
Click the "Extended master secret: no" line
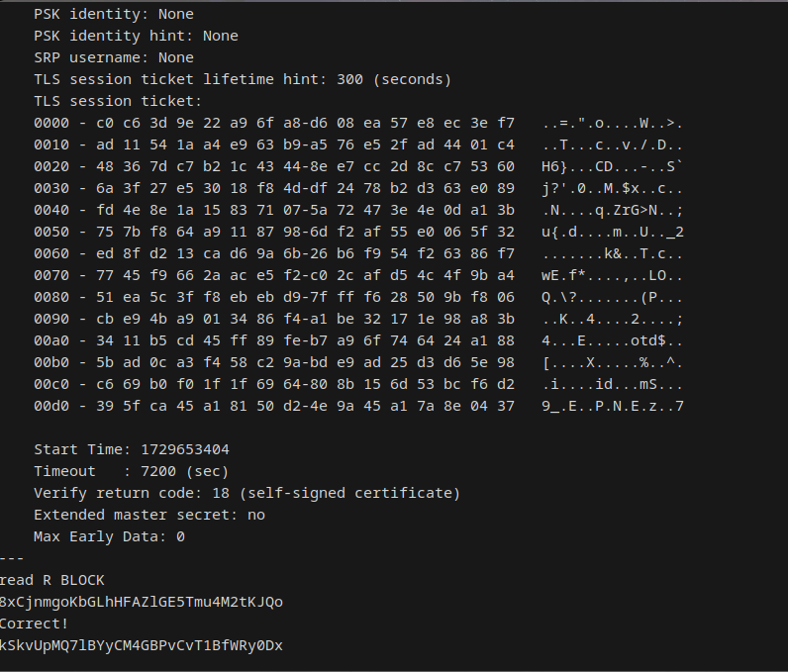click(x=148, y=515)
